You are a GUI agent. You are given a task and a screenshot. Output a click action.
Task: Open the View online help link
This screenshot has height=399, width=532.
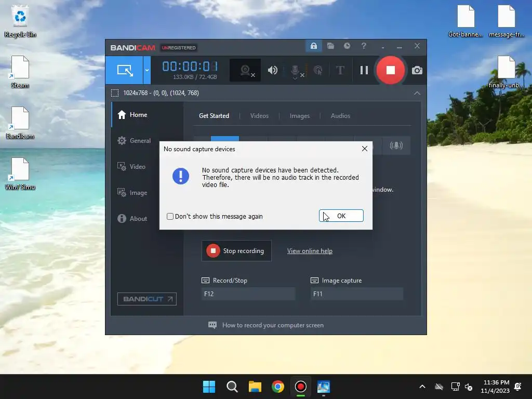point(310,251)
